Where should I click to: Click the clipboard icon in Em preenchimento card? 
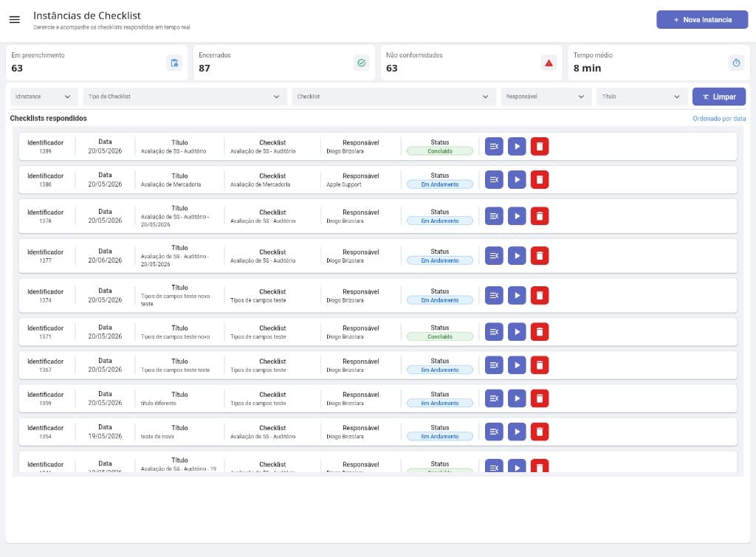click(x=174, y=63)
